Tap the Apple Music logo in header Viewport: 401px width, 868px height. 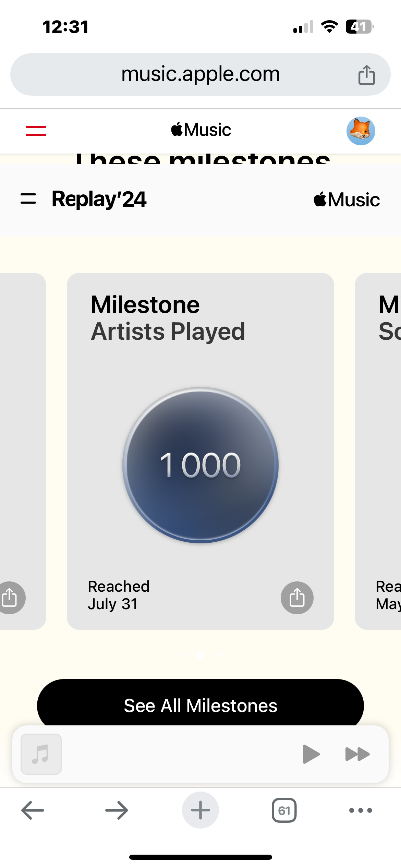coord(201,130)
